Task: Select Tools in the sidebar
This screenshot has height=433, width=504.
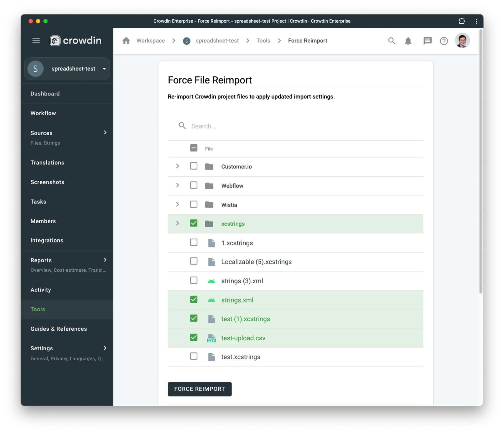Action: coord(67,309)
